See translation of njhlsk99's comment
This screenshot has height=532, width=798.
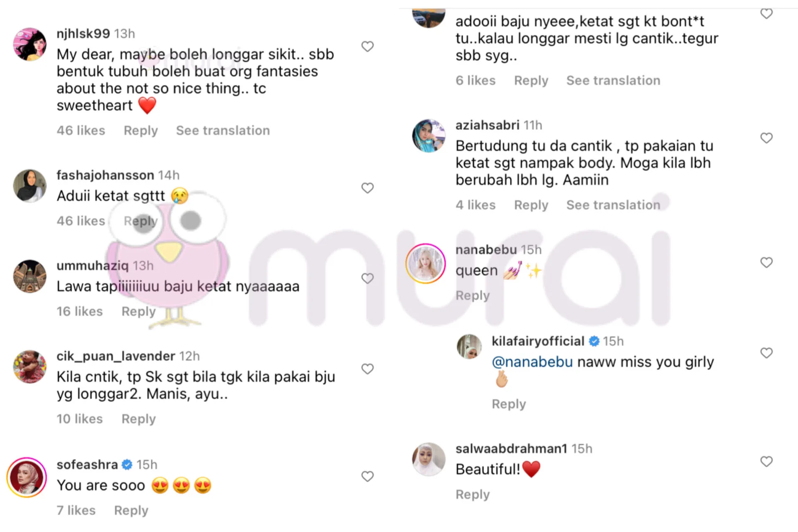[x=223, y=131]
